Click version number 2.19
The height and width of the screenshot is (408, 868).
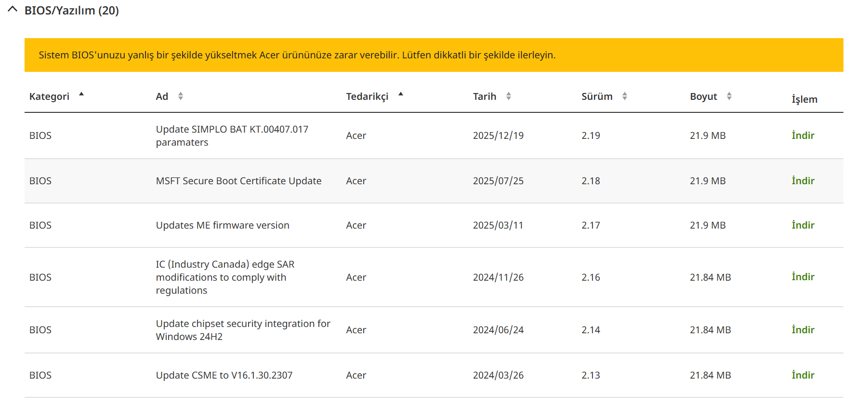pos(591,136)
